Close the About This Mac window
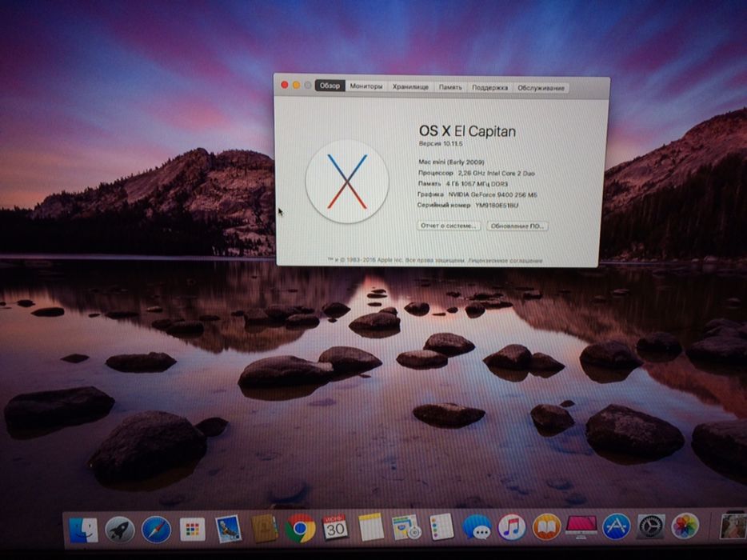Viewport: 747px width, 560px height. 284,85
